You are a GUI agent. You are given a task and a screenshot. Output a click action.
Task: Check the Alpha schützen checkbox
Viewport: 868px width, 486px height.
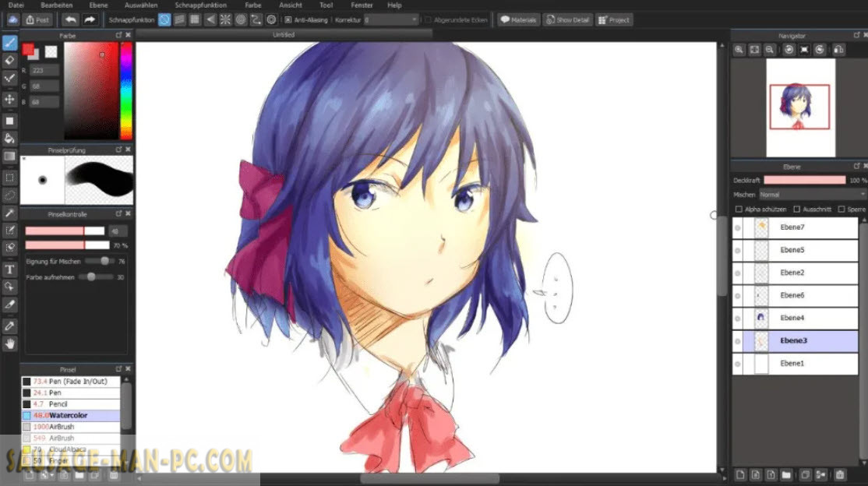(x=739, y=210)
